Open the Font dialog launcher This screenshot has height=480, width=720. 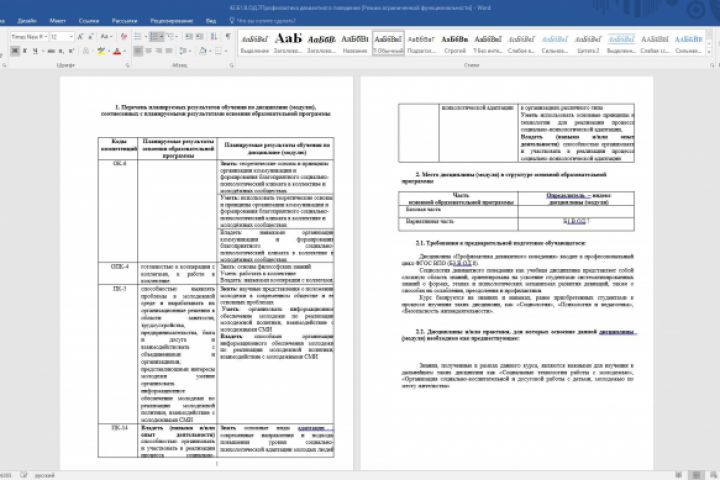[x=127, y=65]
